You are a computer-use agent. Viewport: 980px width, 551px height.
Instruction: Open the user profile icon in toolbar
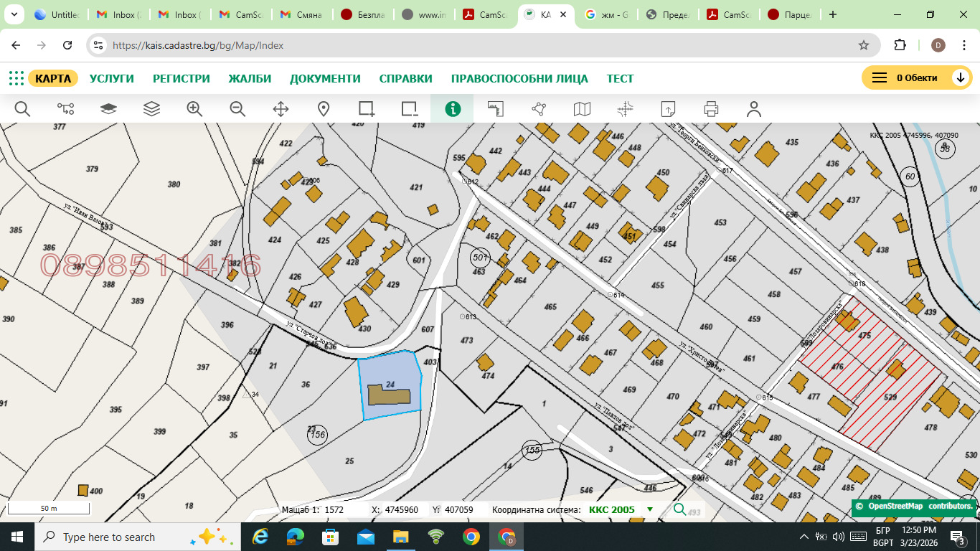coord(753,109)
